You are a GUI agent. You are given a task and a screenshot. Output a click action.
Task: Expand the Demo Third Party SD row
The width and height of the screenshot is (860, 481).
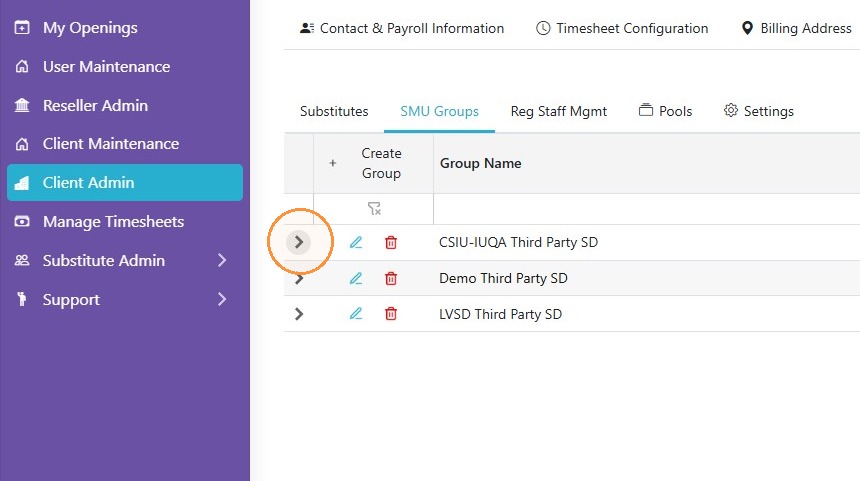(x=299, y=279)
